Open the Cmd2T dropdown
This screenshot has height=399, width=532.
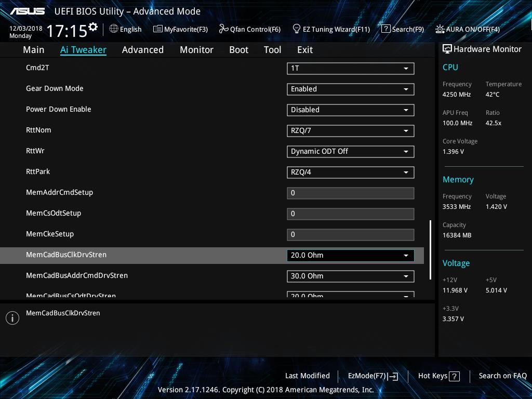[351, 68]
